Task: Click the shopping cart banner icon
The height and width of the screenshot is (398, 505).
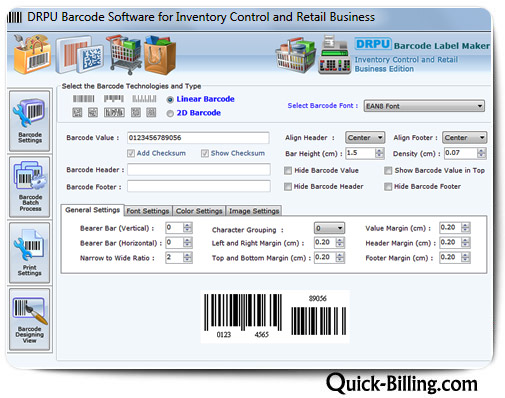Action: point(124,54)
